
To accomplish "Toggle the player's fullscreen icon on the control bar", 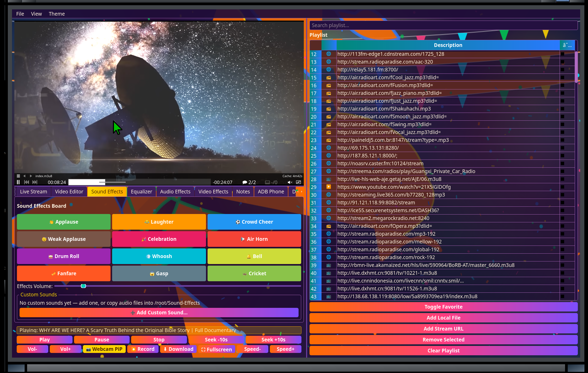I will 299,182.
